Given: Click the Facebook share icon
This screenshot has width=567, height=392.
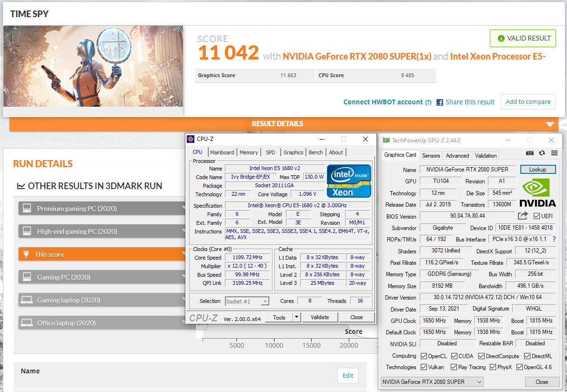Looking at the screenshot, I should point(440,102).
